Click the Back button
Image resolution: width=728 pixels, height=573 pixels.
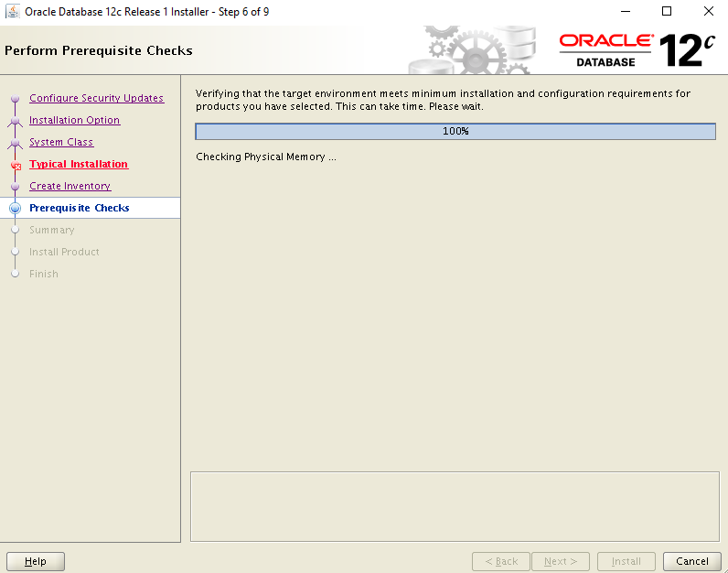[x=501, y=561]
